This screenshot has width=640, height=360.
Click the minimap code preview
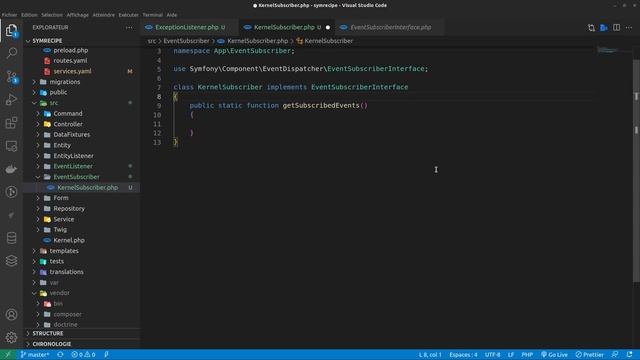pos(607,50)
